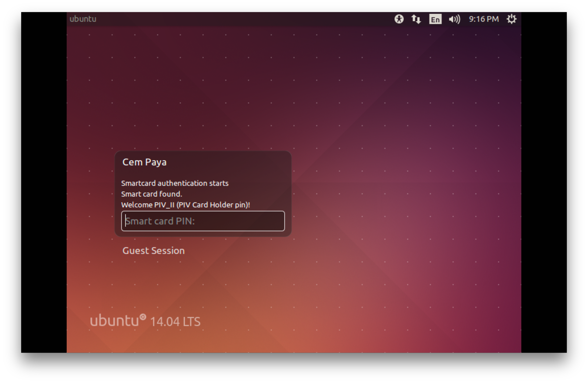This screenshot has height=383, width=588.
Task: Click the 'Welcome PIV_II' PIN holder message
Action: [185, 205]
